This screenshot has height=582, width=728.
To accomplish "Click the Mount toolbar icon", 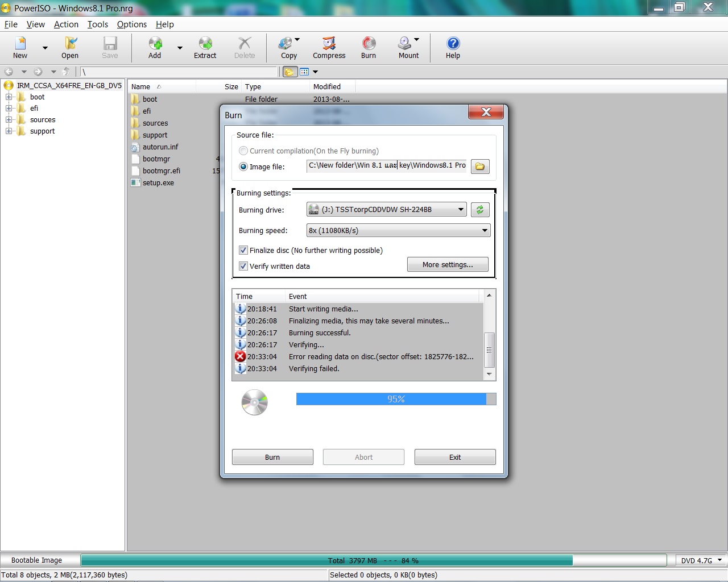I will coord(408,48).
